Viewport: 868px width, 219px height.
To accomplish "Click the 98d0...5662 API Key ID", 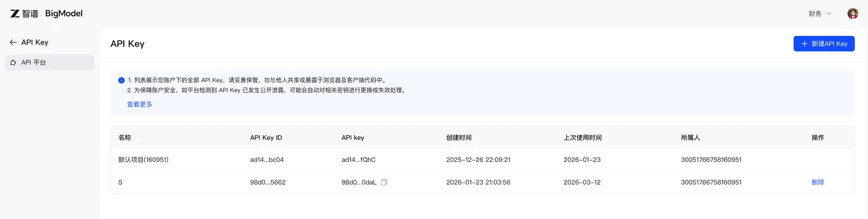I will (x=268, y=183).
